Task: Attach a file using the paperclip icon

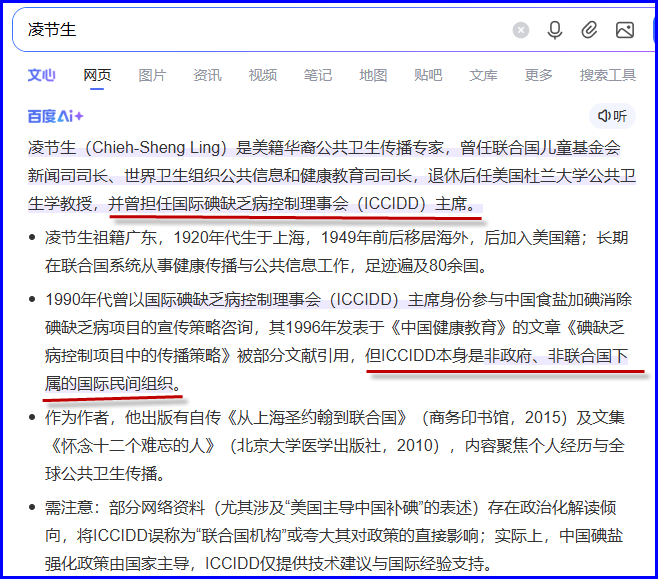Action: [589, 30]
